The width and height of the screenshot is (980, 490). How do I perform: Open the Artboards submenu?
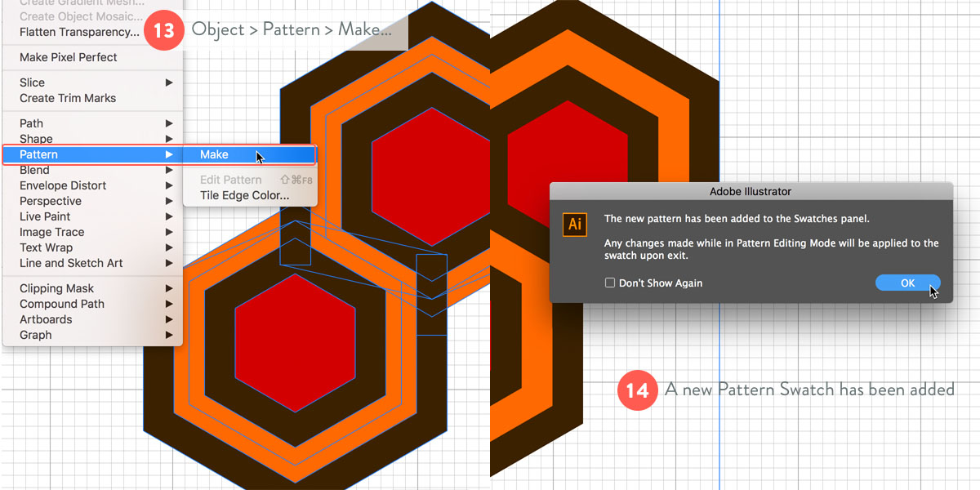click(x=46, y=319)
